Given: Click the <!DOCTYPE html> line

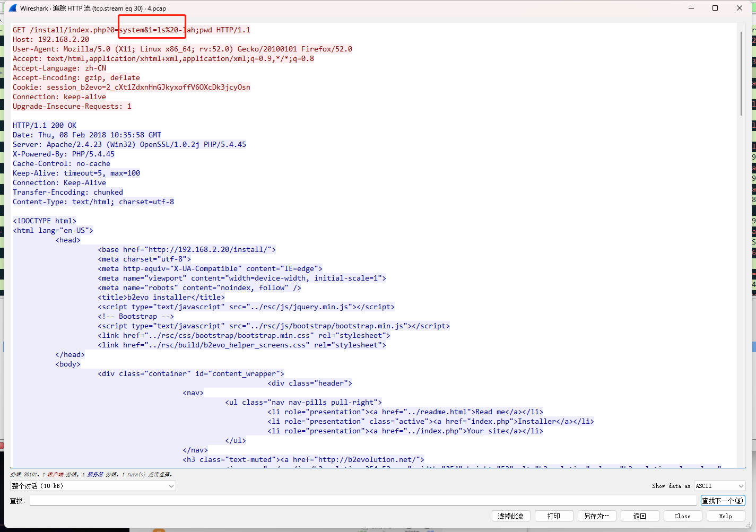Looking at the screenshot, I should tap(45, 221).
